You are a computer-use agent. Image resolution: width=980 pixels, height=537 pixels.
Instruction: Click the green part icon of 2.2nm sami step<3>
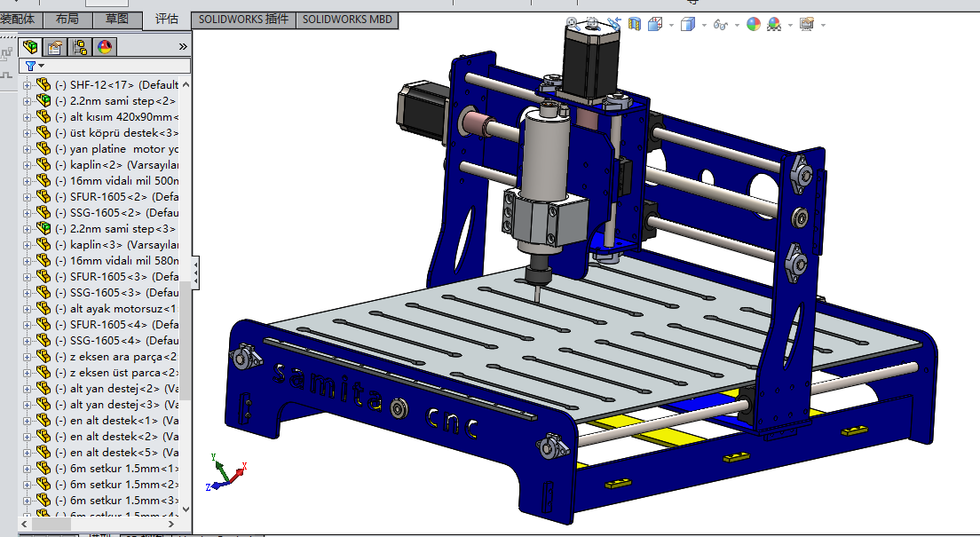[43, 228]
